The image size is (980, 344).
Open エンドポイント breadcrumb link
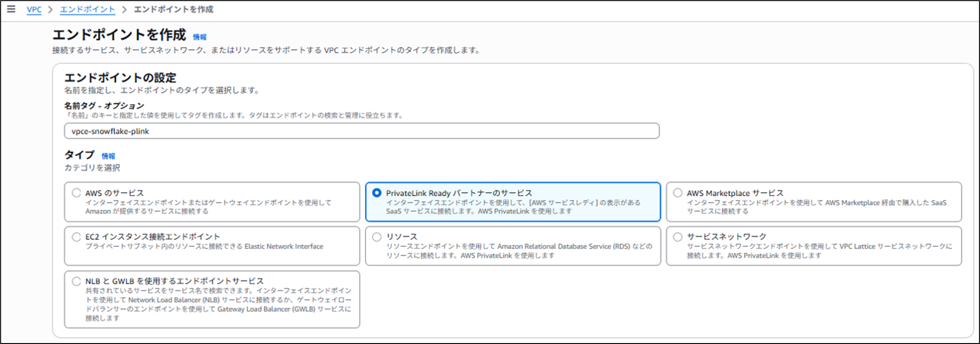click(87, 10)
